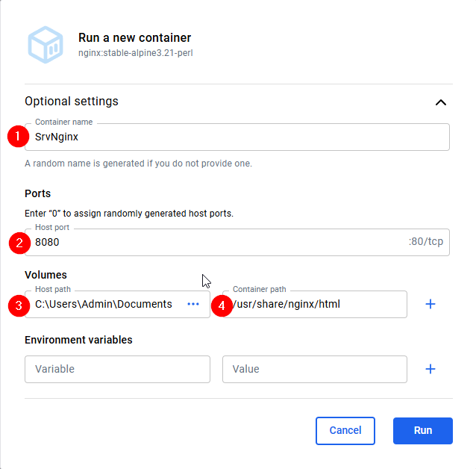Click the red number 4 marker
The width and height of the screenshot is (476, 469).
coord(221,305)
